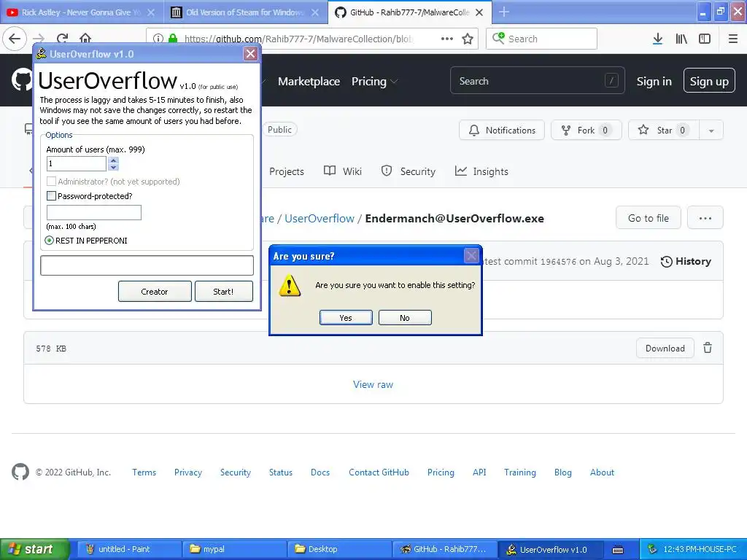Click the Start! button in UserOverflow
This screenshot has width=747, height=560.
(223, 292)
